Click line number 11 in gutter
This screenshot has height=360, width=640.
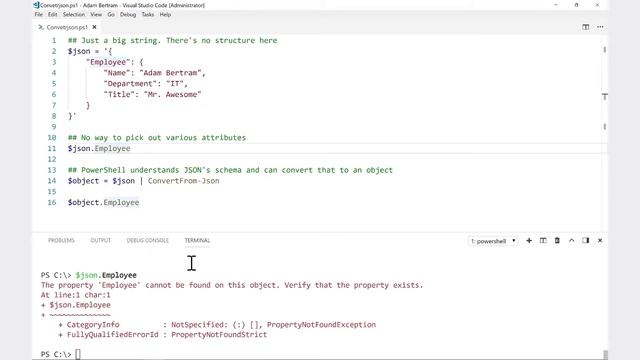click(52, 149)
